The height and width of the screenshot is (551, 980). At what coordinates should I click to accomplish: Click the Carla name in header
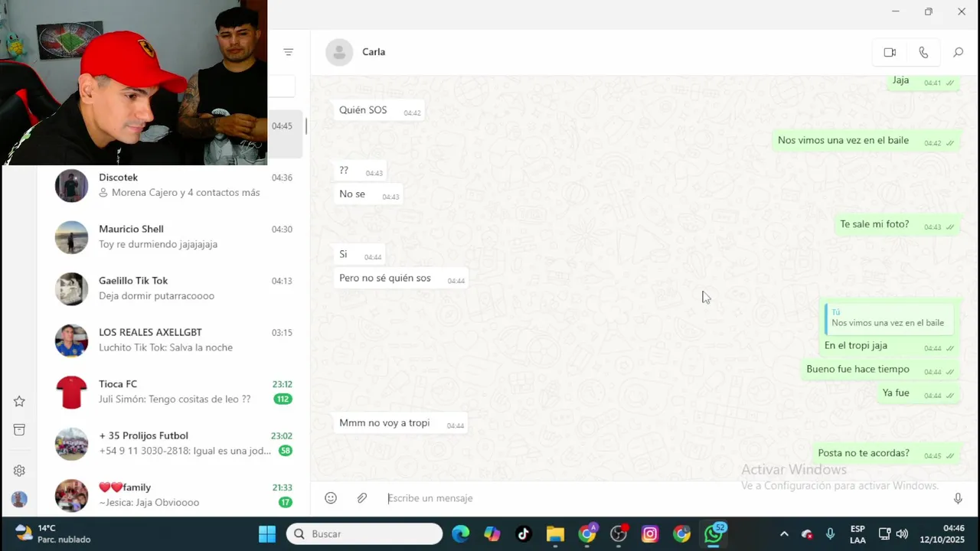click(x=374, y=52)
